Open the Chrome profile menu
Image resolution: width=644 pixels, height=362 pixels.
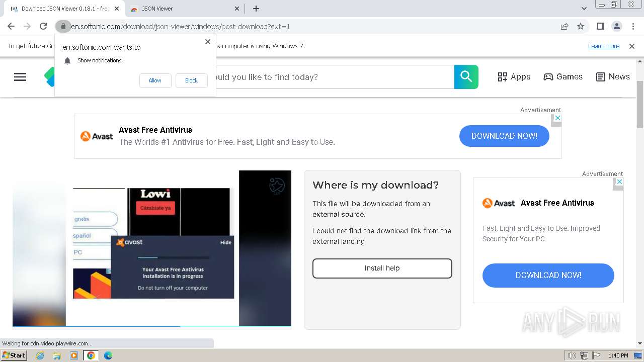[x=616, y=26]
